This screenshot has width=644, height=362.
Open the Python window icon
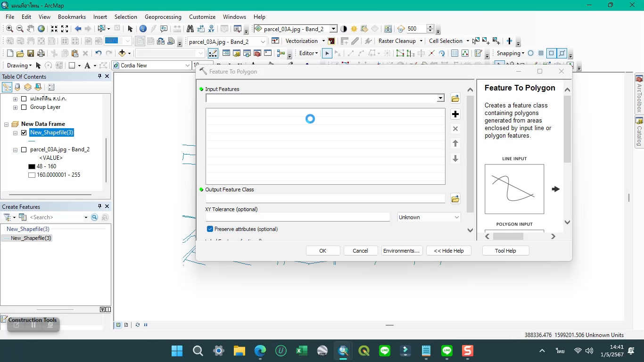click(x=268, y=53)
